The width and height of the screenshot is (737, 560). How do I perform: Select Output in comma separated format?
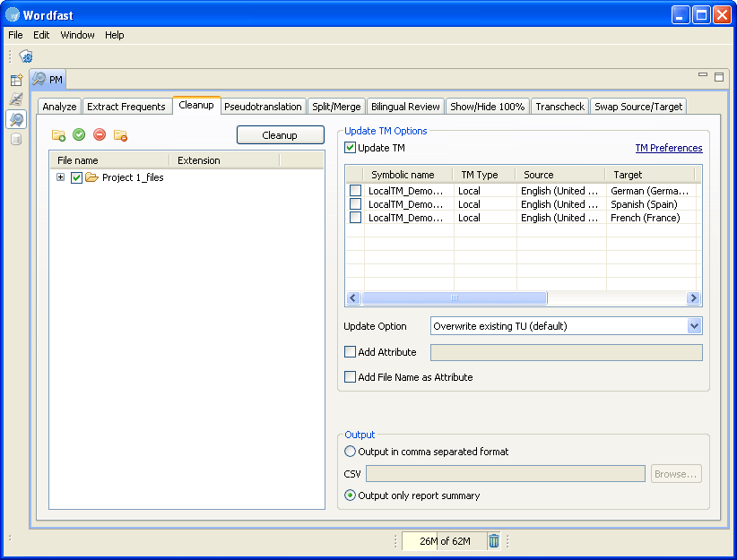coord(350,452)
